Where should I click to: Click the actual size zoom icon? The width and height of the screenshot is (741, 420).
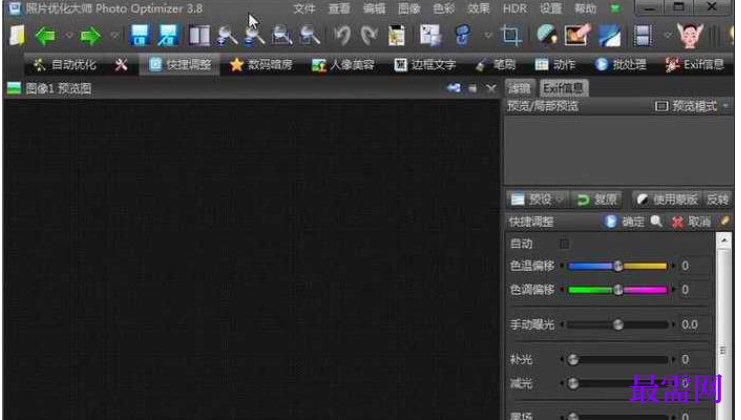tap(310, 35)
